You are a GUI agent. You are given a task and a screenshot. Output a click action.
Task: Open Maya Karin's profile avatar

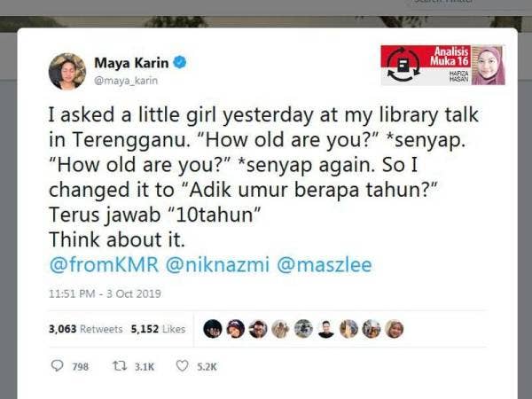67,71
